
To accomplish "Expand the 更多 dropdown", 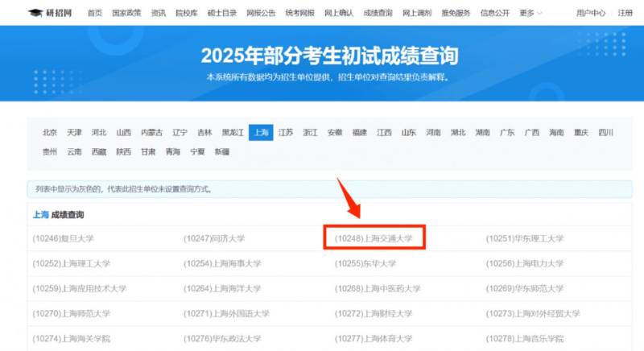I will point(530,13).
